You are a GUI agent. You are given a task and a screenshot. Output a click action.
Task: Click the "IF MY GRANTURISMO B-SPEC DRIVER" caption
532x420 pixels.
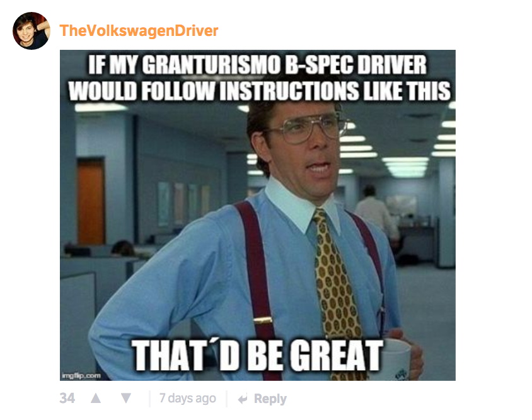[x=257, y=64]
